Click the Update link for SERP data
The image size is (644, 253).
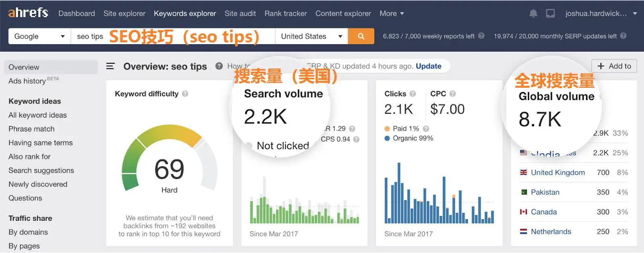pos(428,66)
